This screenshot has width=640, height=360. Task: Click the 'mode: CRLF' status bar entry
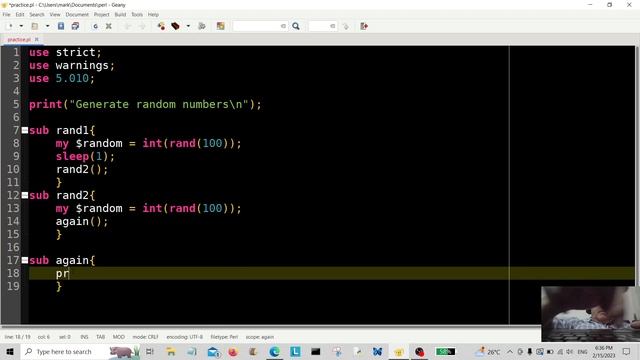coord(145,337)
